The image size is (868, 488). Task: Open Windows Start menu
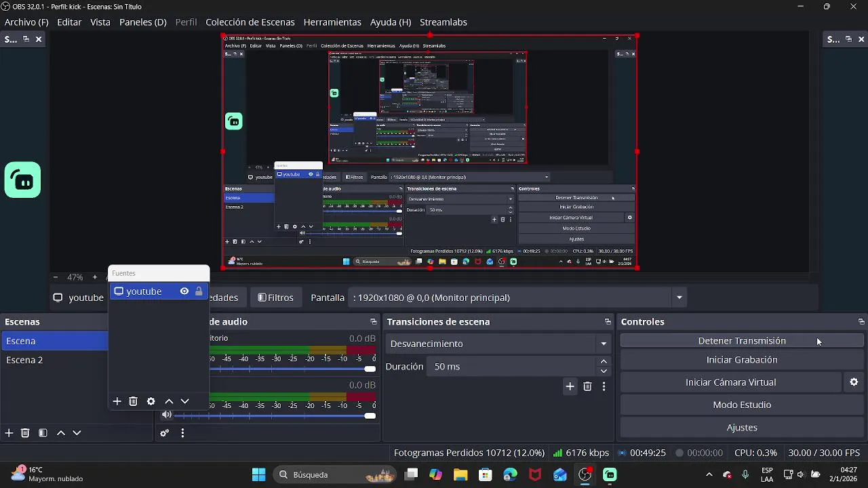pyautogui.click(x=258, y=474)
